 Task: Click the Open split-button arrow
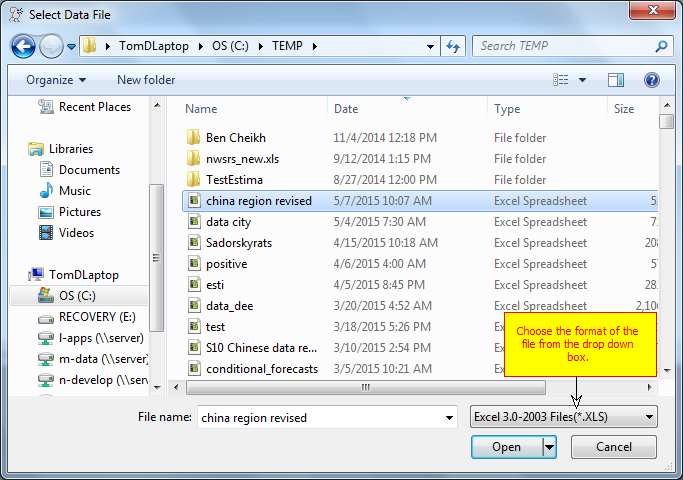tap(549, 447)
